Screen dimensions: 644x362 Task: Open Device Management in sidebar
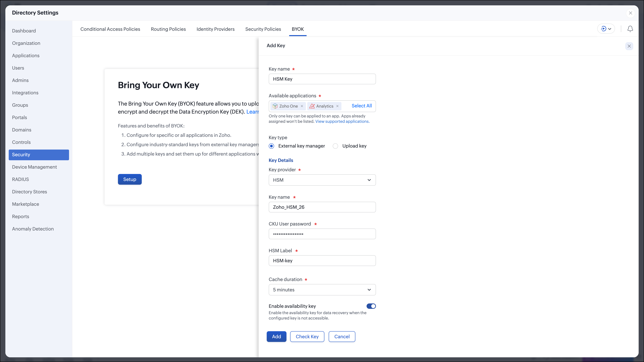coord(35,167)
